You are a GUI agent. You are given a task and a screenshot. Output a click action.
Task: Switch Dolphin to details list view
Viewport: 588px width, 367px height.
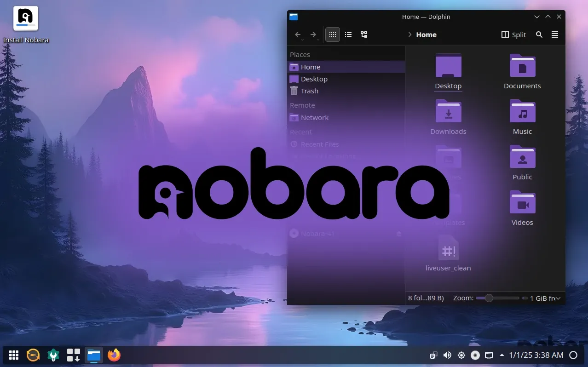point(348,34)
